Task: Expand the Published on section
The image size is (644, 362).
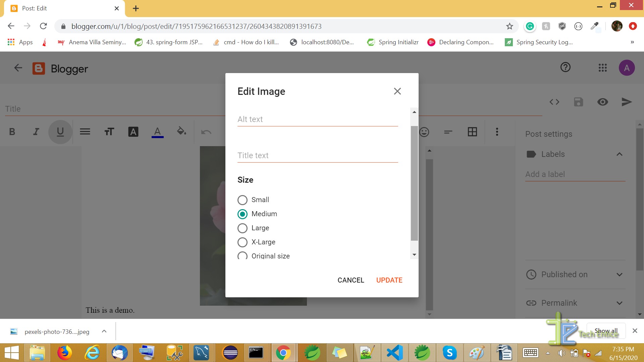Action: point(619,275)
